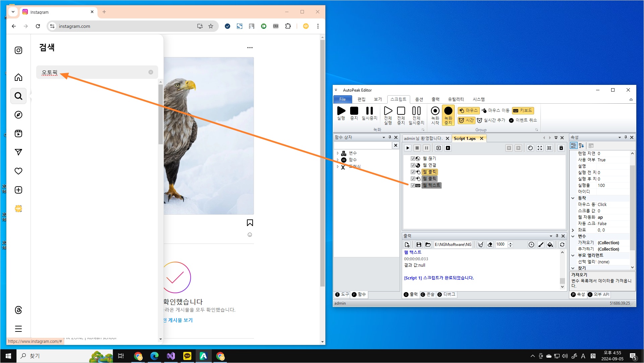This screenshot has height=363, width=644.
Task: Click the 전체 일시중지 pause-all icon
Action: [416, 111]
